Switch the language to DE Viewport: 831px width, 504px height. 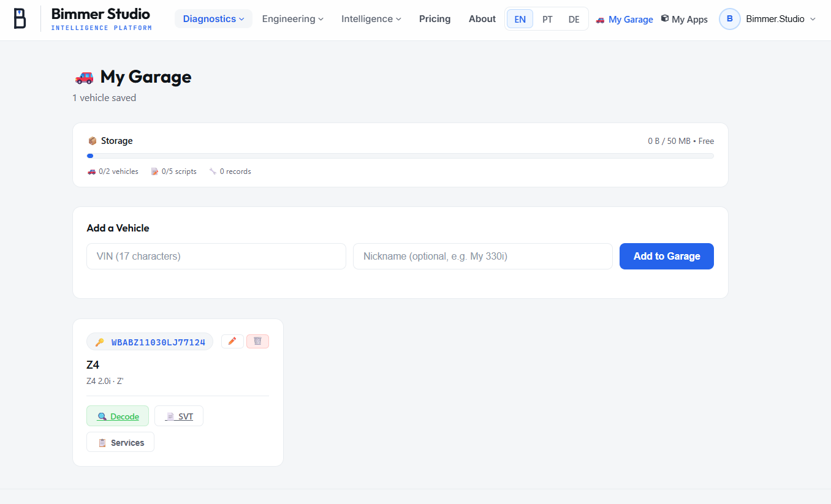tap(574, 19)
